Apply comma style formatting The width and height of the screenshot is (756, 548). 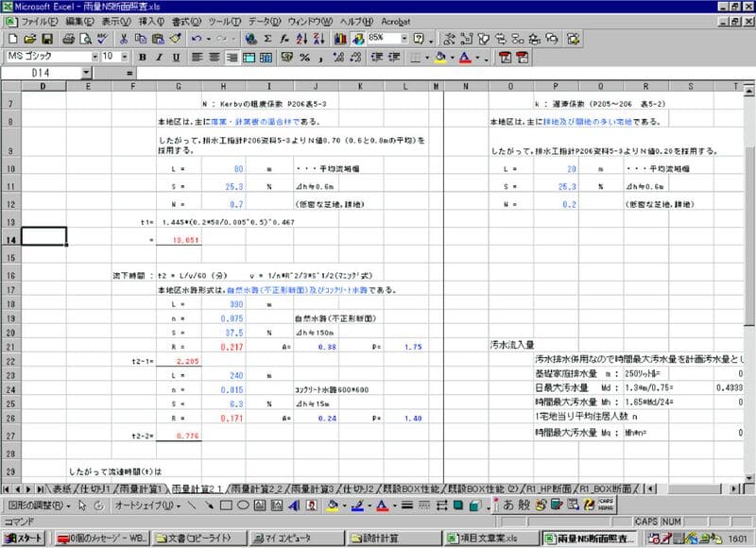[321, 58]
